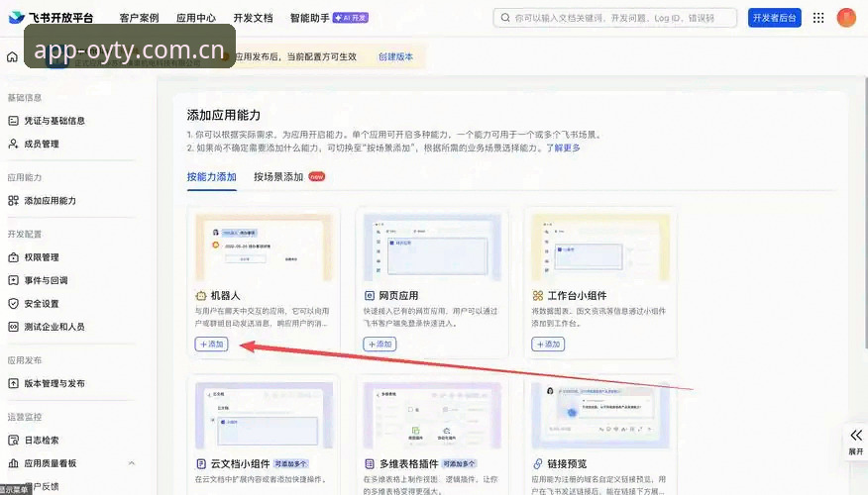This screenshot has height=495, width=868.
Task: Add the 网页应用 capability
Action: point(380,344)
